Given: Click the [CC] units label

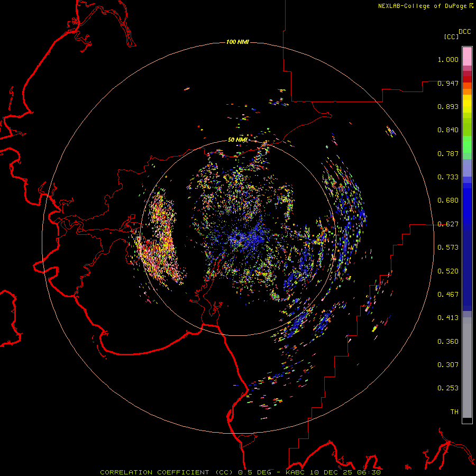Looking at the screenshot, I should [x=451, y=36].
